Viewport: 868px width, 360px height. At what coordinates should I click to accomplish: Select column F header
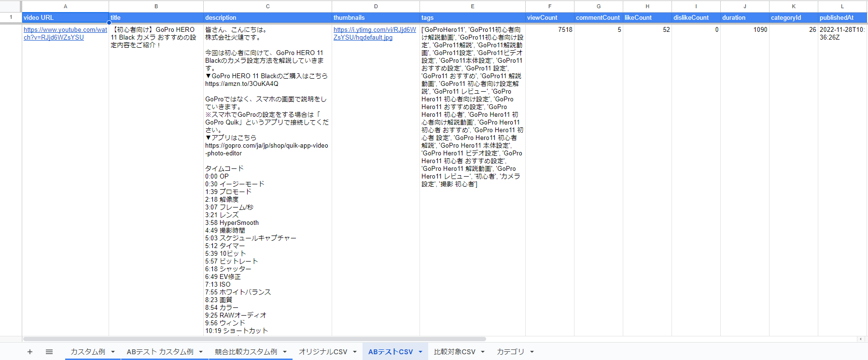tap(550, 6)
